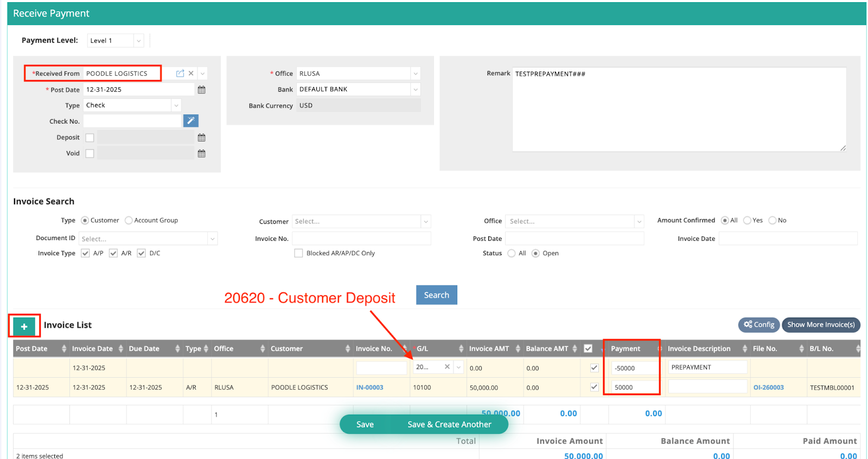Enable the Deposit checkbox
Image resolution: width=868 pixels, height=459 pixels.
click(90, 138)
